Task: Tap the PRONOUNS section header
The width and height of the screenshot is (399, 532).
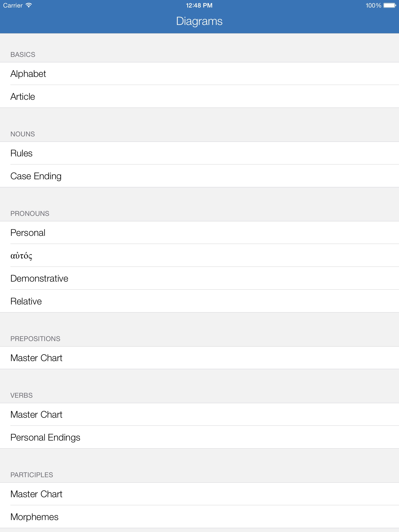Action: click(30, 214)
